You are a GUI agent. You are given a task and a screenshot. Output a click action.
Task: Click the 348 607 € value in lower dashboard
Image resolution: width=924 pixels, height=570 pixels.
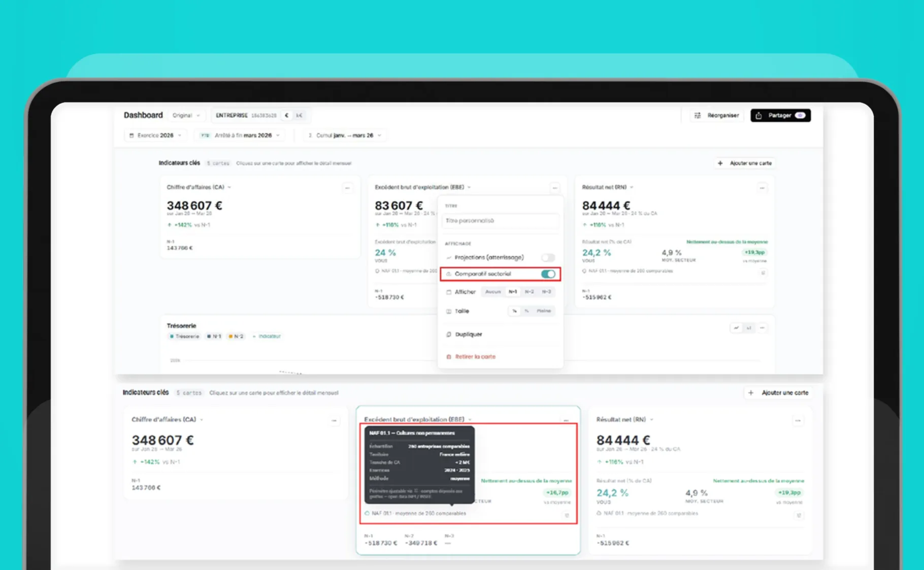162,440
